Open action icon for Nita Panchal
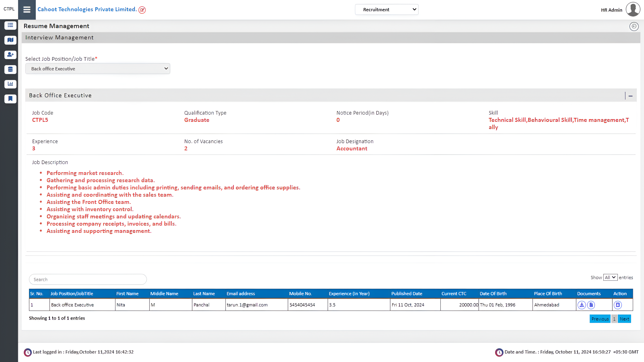Image resolution: width=644 pixels, height=362 pixels. coord(618,305)
